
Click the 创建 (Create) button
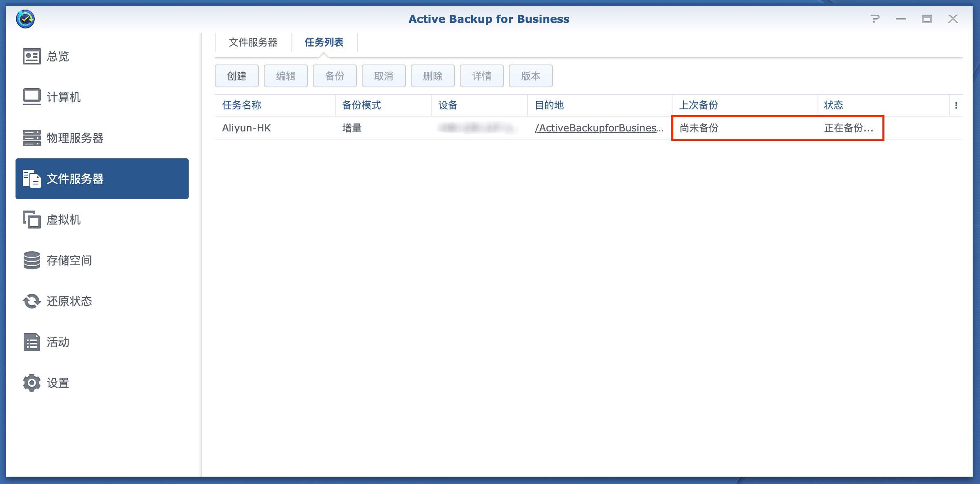tap(237, 76)
